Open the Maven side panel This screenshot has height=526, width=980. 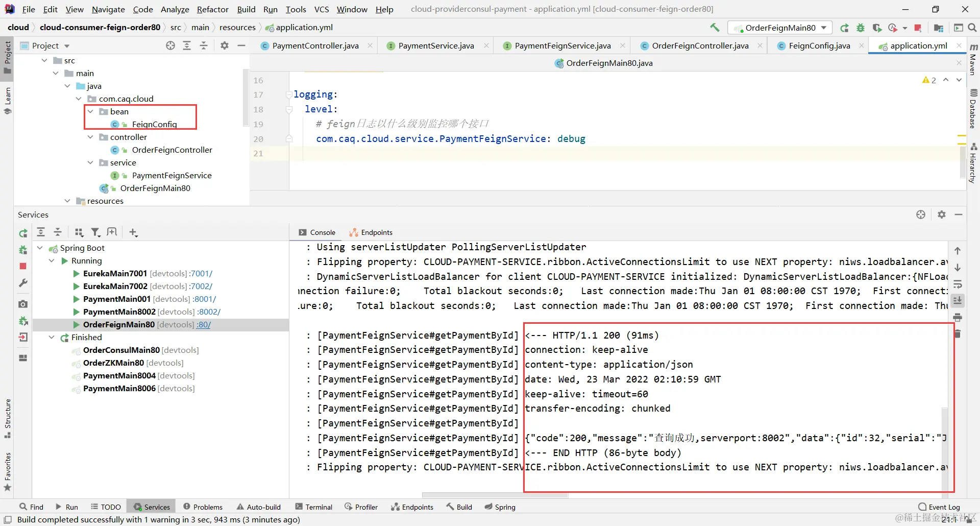tap(973, 59)
